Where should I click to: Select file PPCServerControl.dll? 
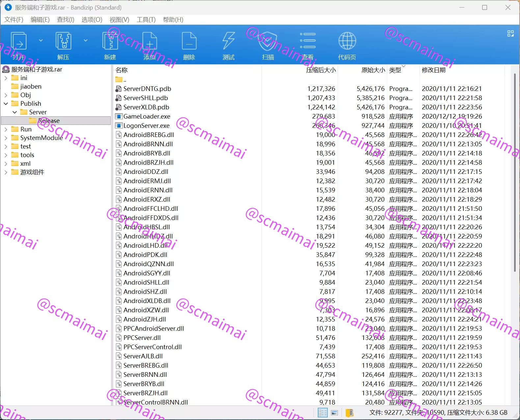[153, 347]
